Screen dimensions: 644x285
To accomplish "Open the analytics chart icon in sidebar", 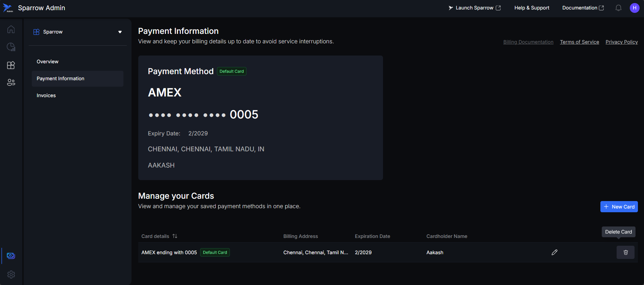I will point(11,47).
